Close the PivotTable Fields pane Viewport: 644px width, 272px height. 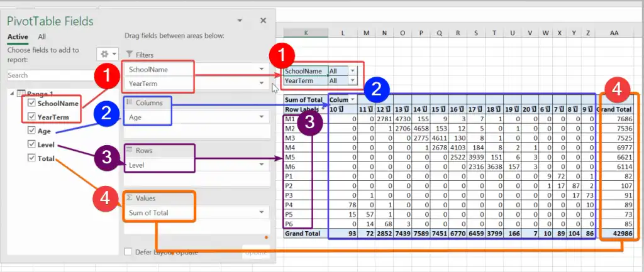point(263,21)
